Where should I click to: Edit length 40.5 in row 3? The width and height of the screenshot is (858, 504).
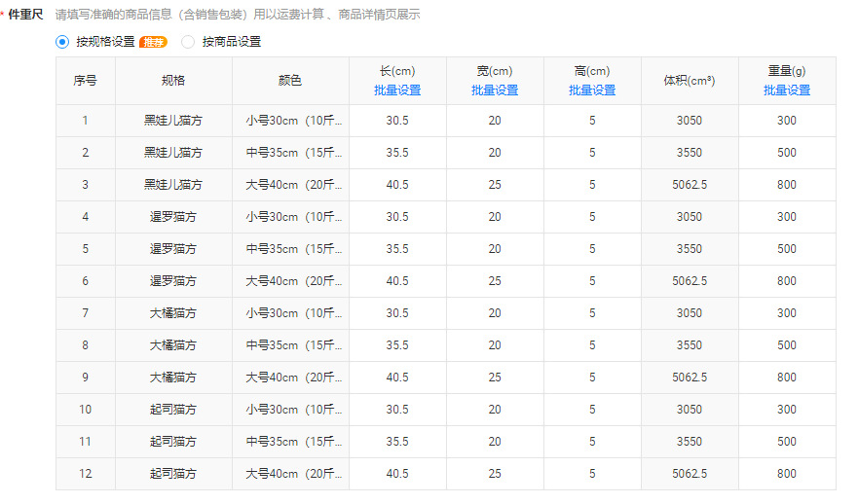pos(397,185)
